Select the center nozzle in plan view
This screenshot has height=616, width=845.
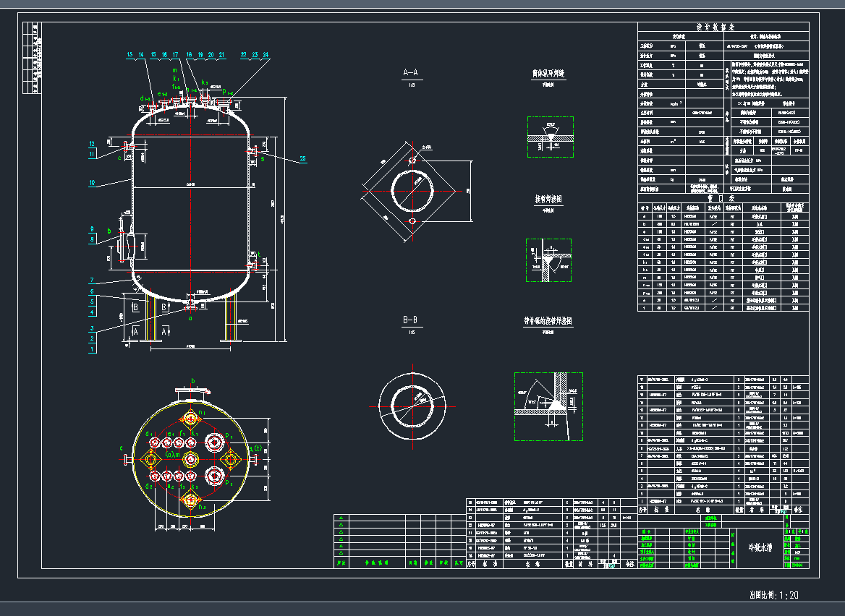pos(191,459)
